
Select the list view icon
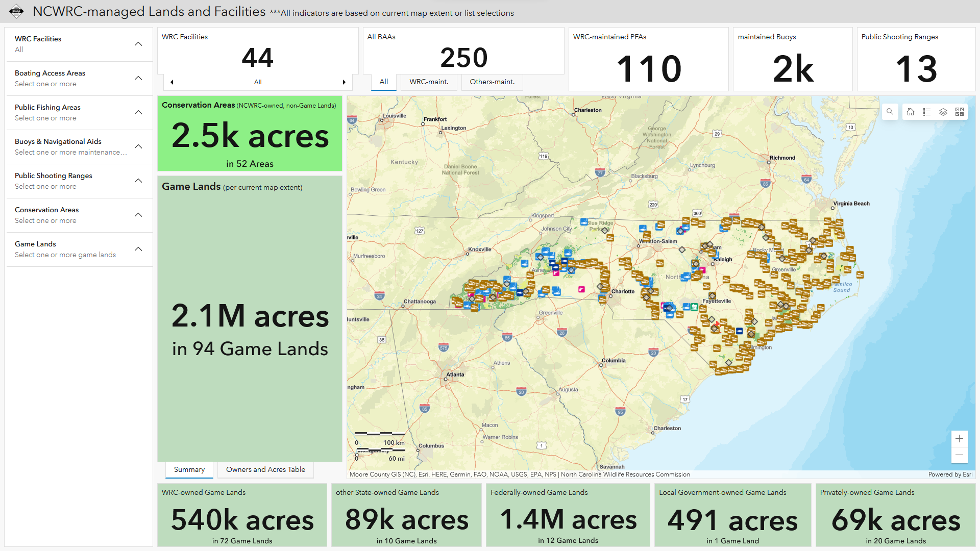coord(927,112)
